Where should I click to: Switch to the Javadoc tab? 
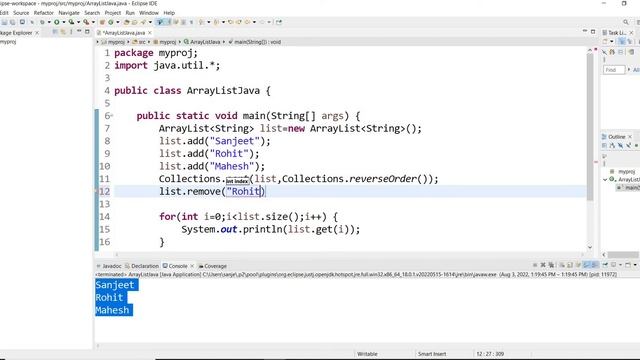[x=109, y=266]
